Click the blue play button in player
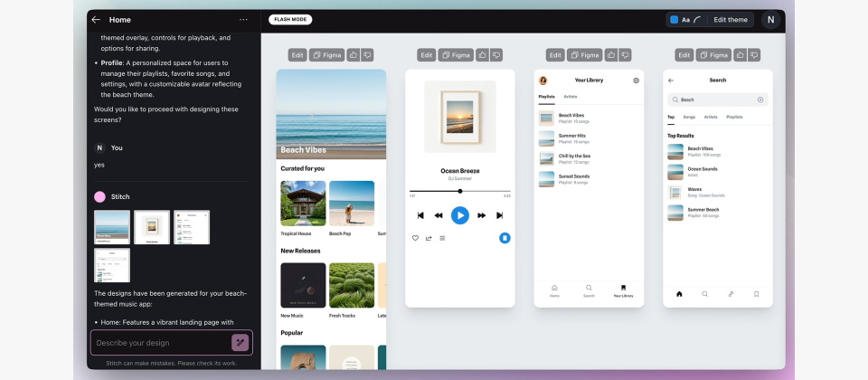The height and width of the screenshot is (380, 868). 460,215
